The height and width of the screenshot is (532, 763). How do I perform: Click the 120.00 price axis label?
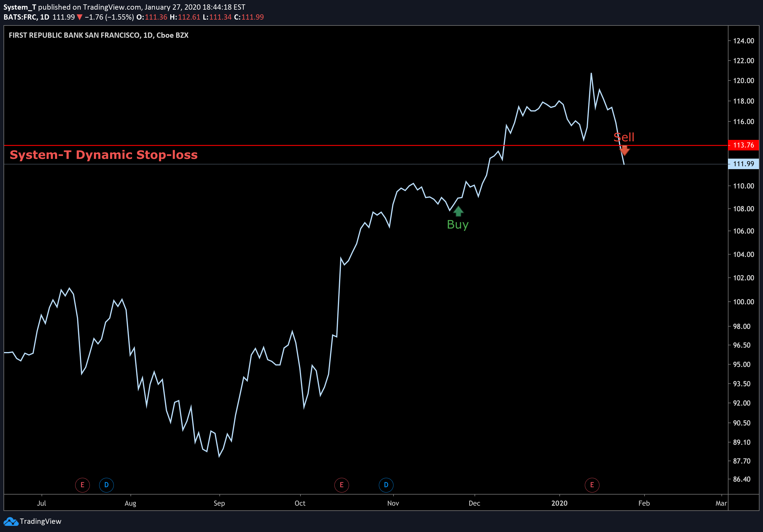point(743,81)
